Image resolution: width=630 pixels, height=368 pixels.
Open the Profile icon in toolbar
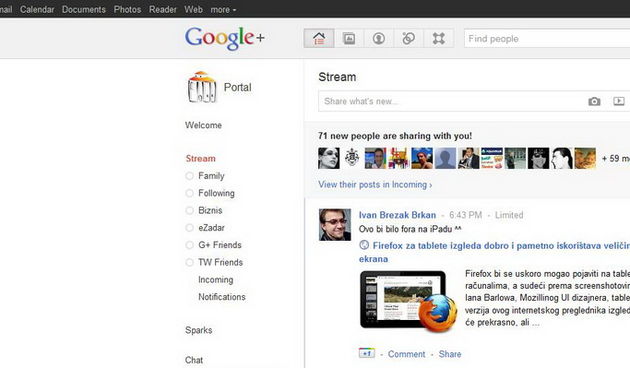coord(378,39)
